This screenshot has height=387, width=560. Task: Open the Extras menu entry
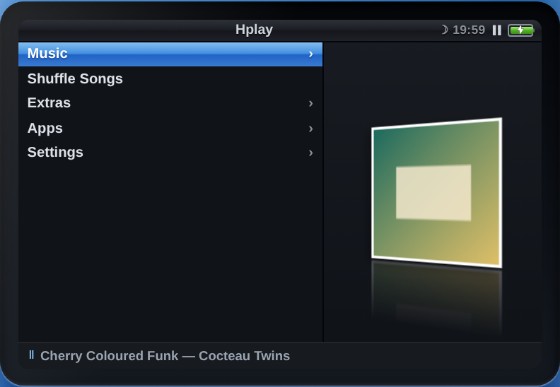170,103
